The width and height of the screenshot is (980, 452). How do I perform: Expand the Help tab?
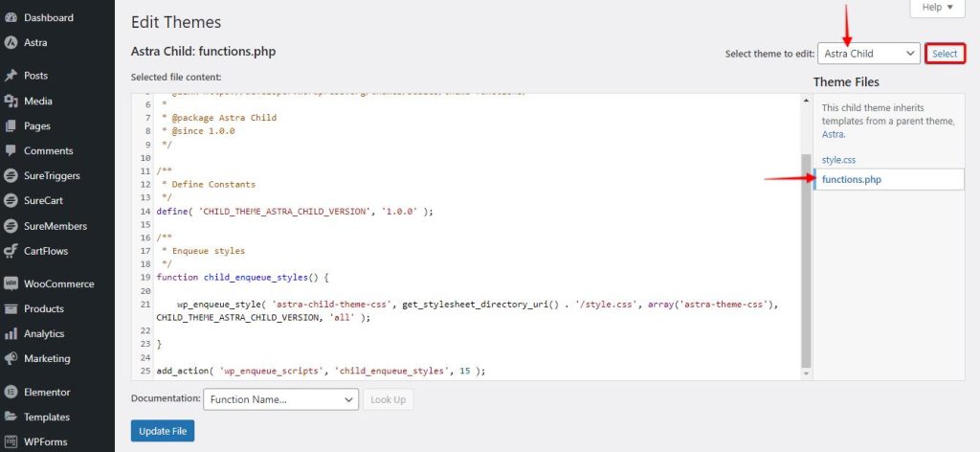coord(938,8)
